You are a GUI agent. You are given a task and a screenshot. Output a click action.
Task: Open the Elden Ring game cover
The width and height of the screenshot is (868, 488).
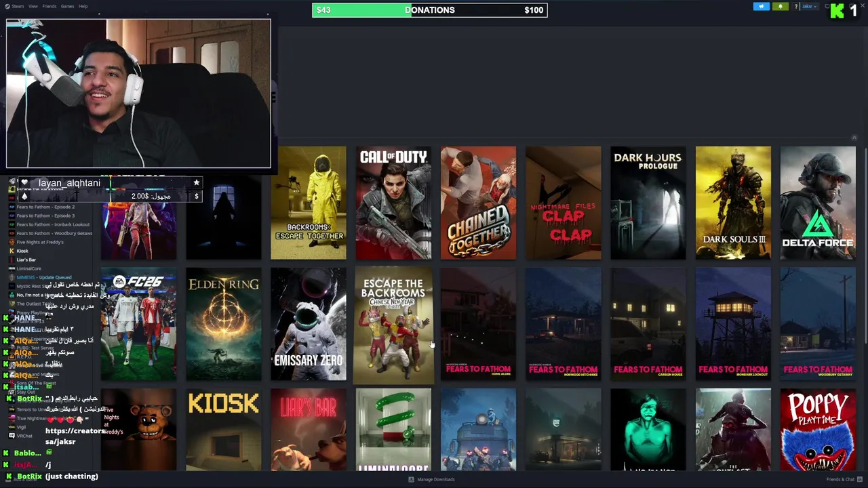click(x=223, y=324)
